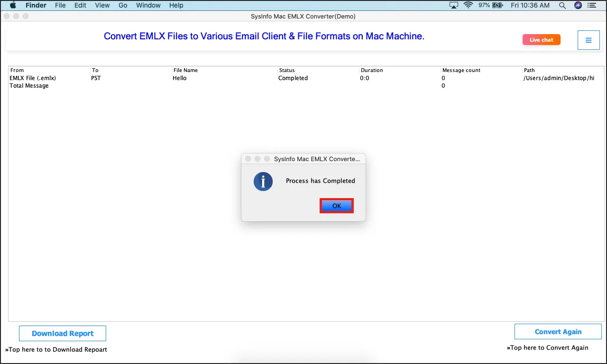Select the Hello file name cell
607x364 pixels.
tap(180, 78)
